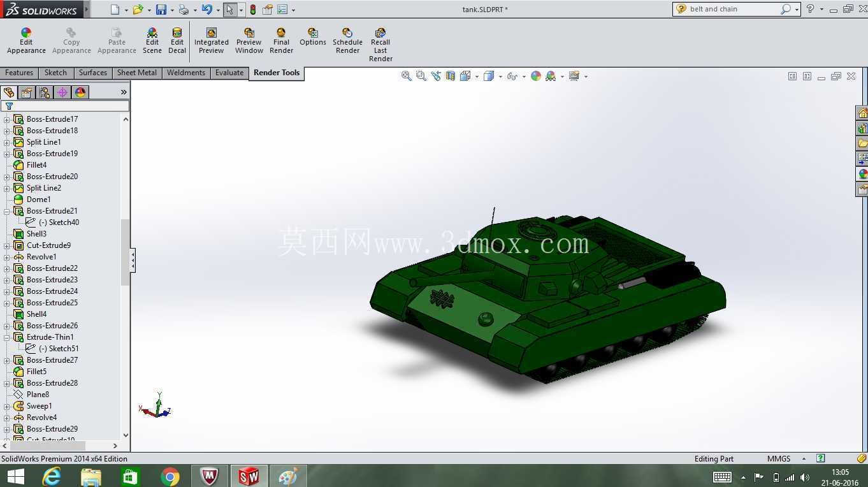
Task: Start a Final Render
Action: click(281, 41)
